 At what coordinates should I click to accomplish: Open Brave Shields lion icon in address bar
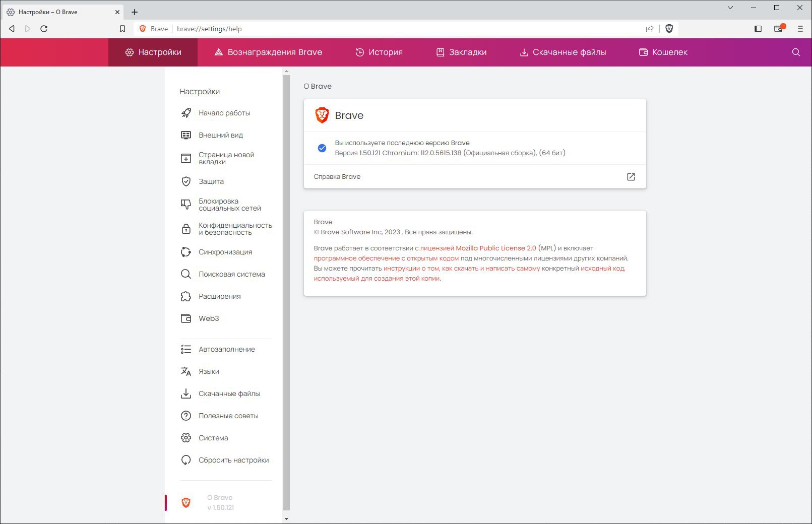tap(669, 29)
